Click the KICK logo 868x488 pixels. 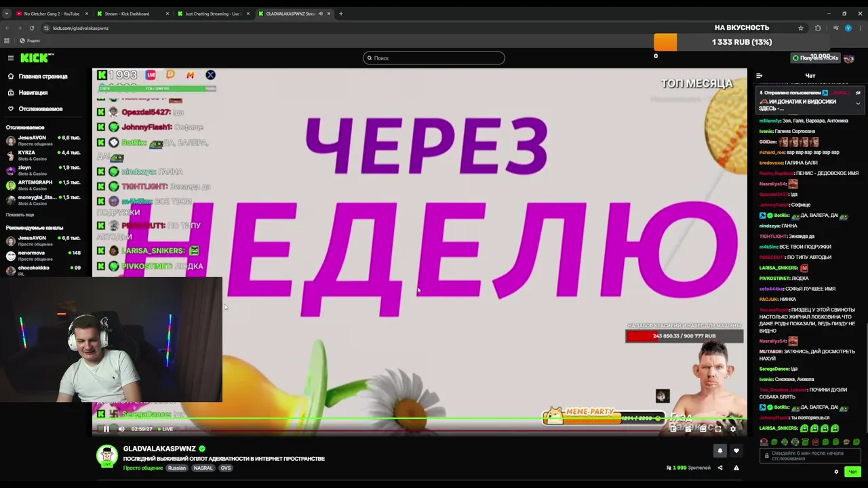point(37,58)
